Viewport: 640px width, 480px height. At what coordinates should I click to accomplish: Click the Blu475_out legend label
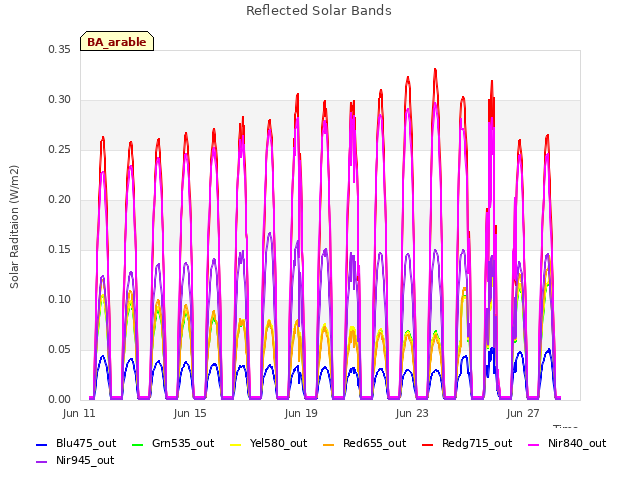click(86, 443)
